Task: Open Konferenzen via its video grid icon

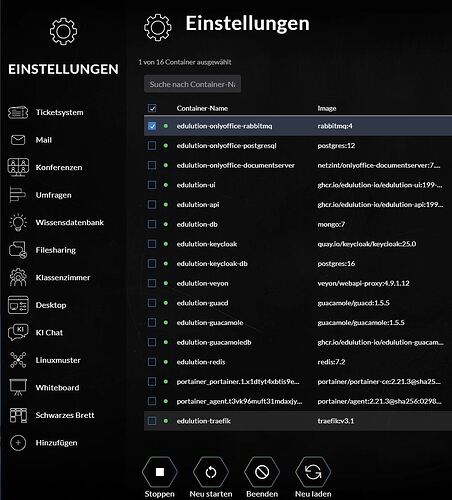Action: pyautogui.click(x=18, y=167)
